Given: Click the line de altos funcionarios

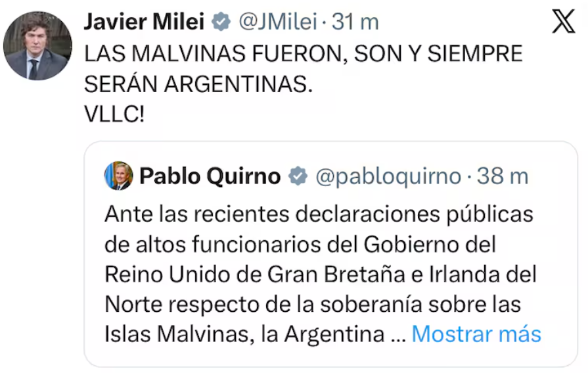Looking at the screenshot, I should pos(300,243).
